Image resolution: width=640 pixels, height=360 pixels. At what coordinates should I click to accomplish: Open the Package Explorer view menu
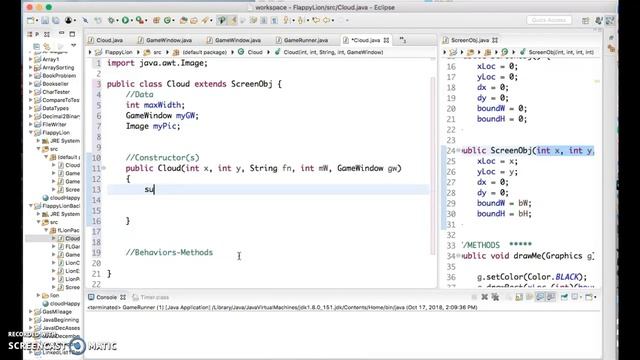[x=73, y=45]
